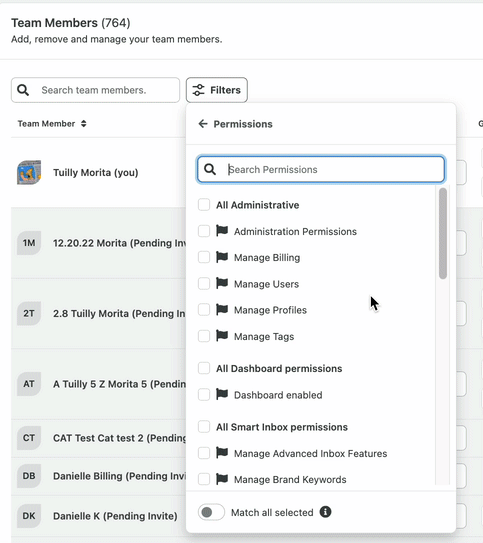Viewport: 483px width, 543px height.
Task: Click the flag icon beside Manage Tags
Action: point(222,336)
